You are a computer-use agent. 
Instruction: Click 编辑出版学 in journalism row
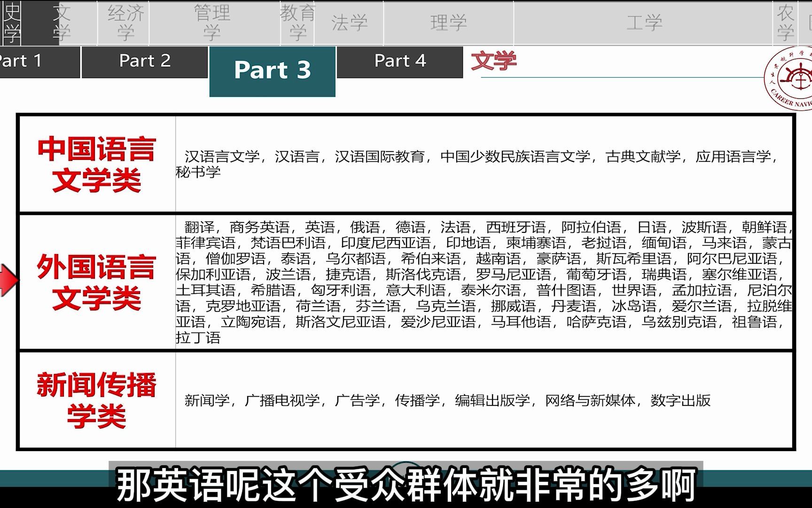click(492, 400)
